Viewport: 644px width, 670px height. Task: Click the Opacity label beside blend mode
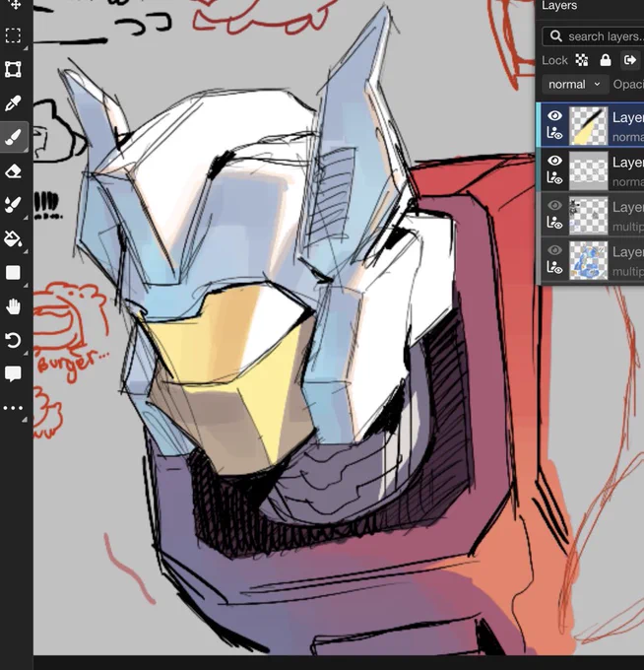coord(628,84)
